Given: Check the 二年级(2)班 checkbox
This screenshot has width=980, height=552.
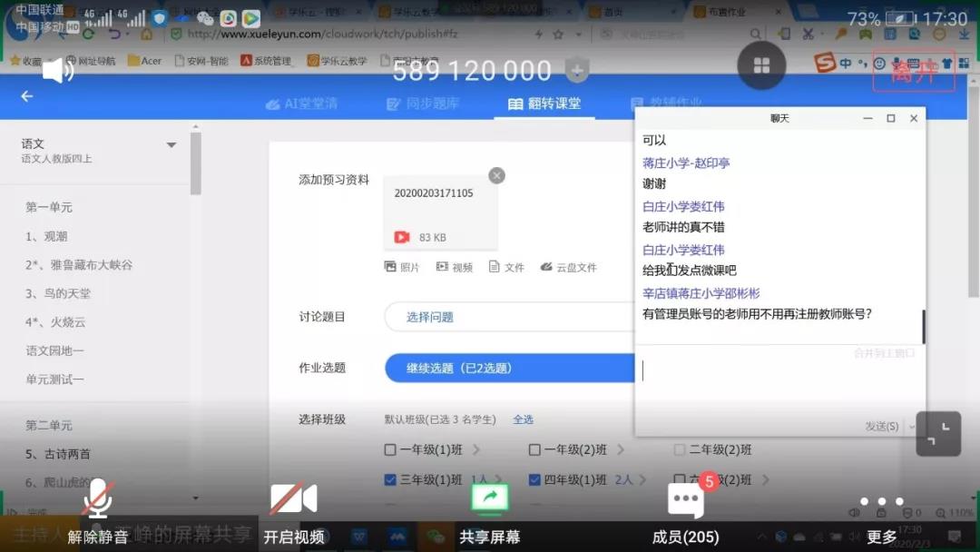Looking at the screenshot, I should 680,449.
